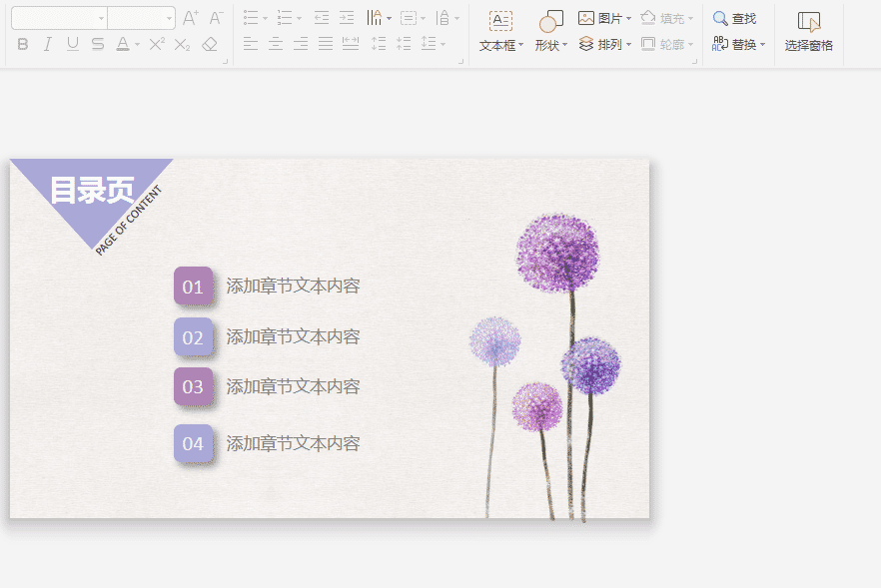Viewport: 881px width, 588px height.
Task: Click the 填充 fill bucket icon
Action: click(648, 19)
